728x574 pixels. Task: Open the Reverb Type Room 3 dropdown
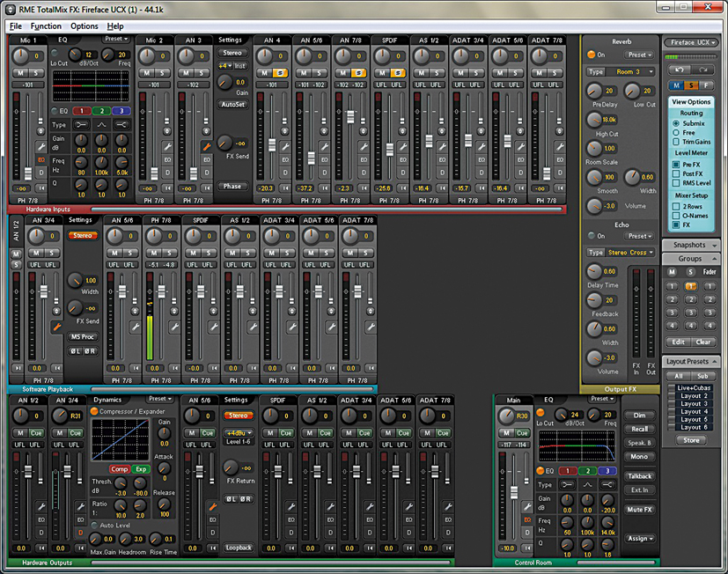tap(633, 72)
